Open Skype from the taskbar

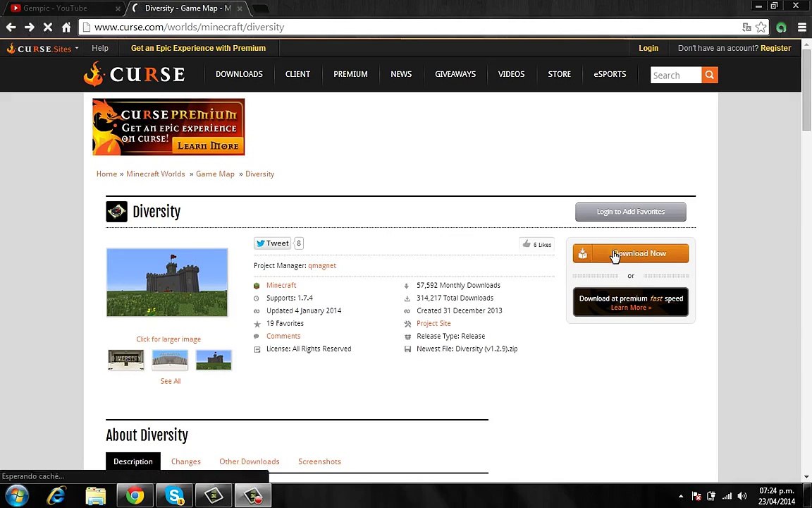175,496
